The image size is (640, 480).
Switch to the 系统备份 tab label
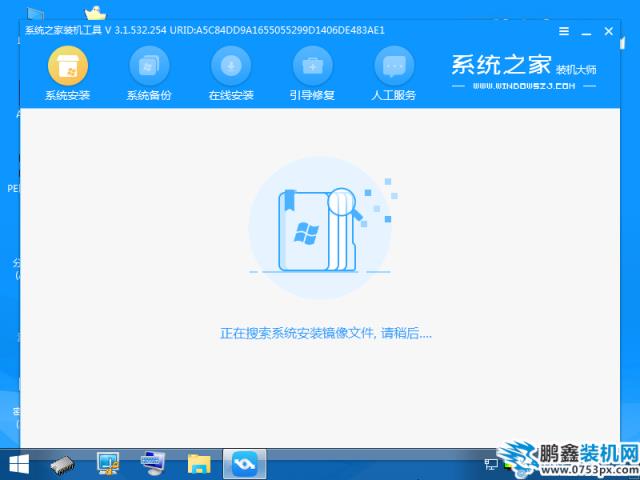coord(149,96)
